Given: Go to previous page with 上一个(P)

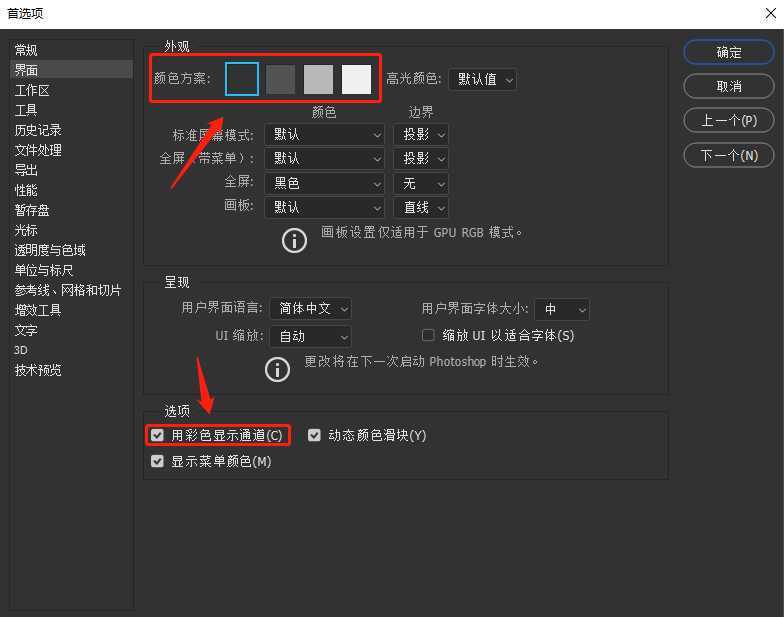Looking at the screenshot, I should [x=728, y=120].
